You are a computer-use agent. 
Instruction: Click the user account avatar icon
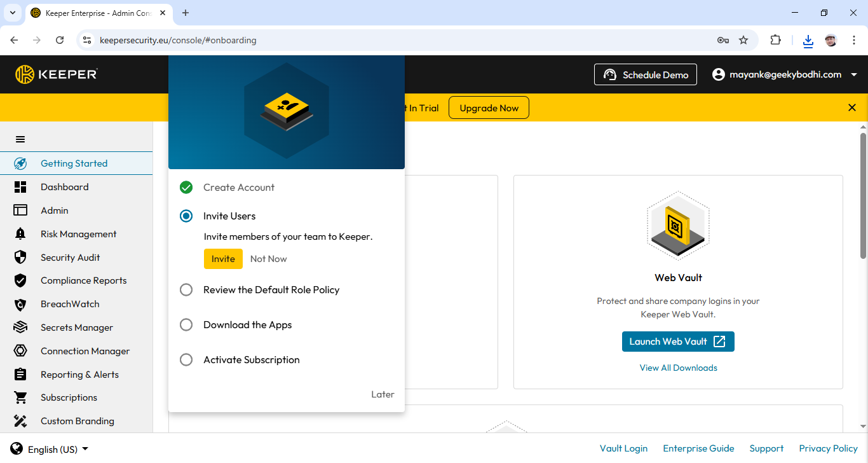(719, 74)
